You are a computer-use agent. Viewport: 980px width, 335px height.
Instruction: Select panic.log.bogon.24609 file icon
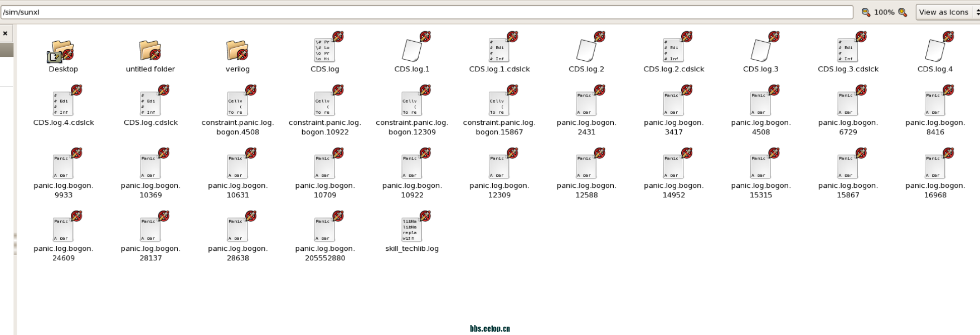click(x=63, y=229)
